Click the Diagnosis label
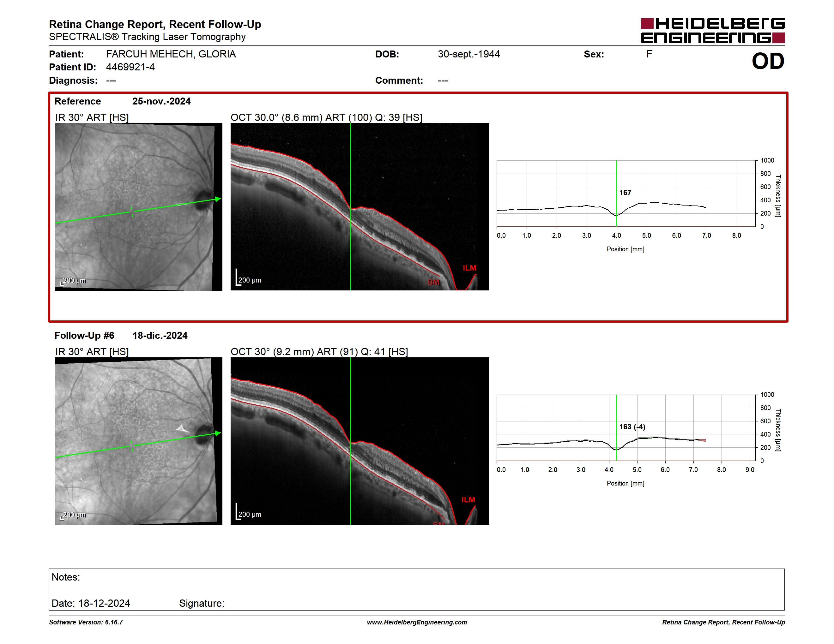834x644 pixels. coord(73,80)
